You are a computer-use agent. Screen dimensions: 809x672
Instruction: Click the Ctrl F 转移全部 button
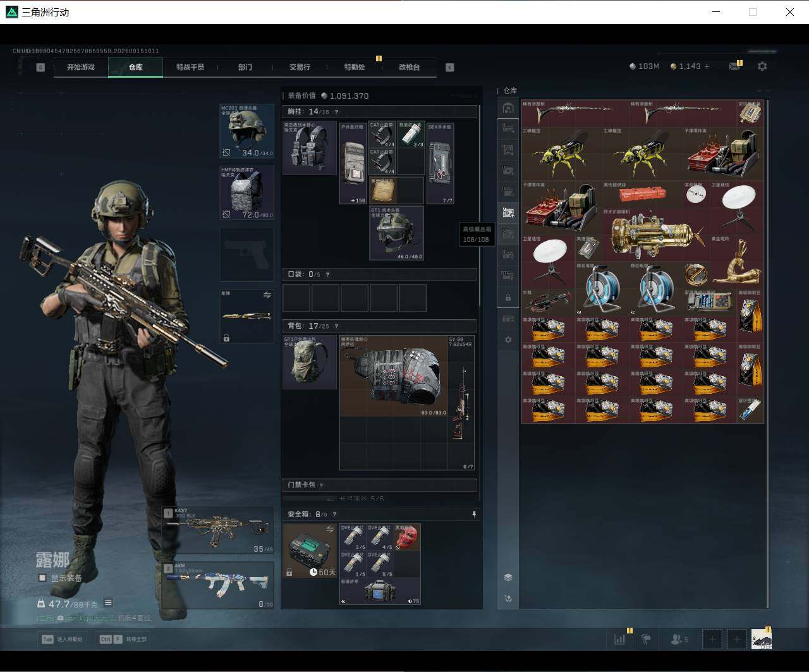coord(124,639)
